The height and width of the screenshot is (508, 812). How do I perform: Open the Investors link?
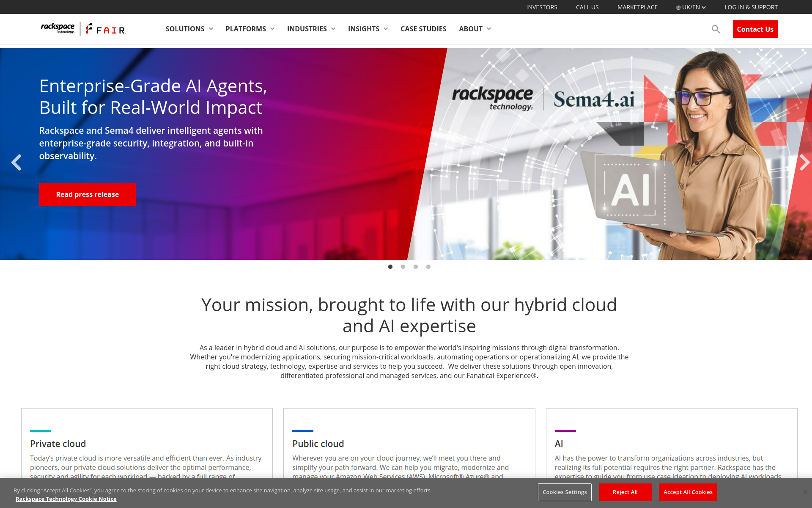pyautogui.click(x=542, y=7)
